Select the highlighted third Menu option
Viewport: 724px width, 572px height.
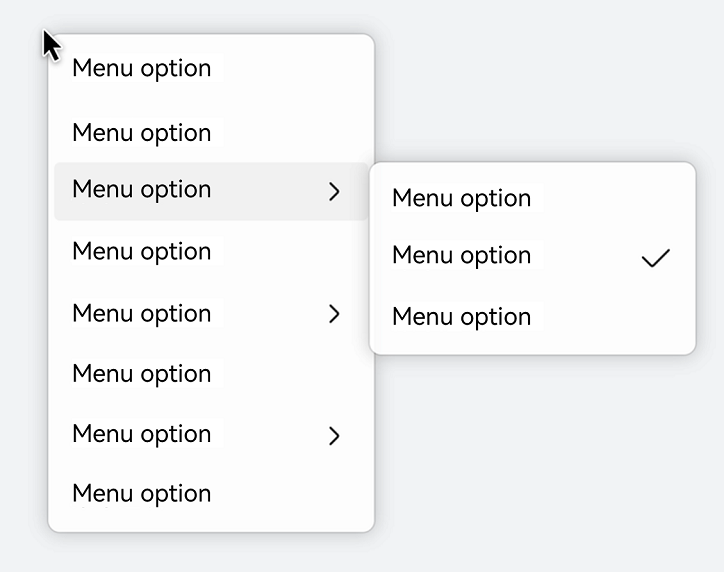(211, 191)
